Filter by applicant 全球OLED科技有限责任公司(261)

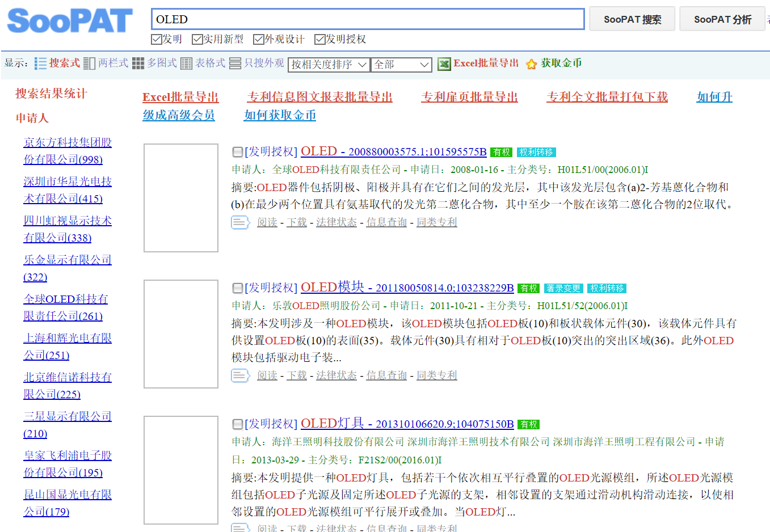click(66, 307)
